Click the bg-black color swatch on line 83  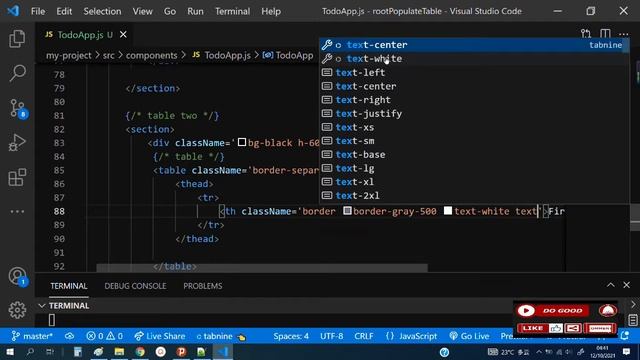coord(242,142)
